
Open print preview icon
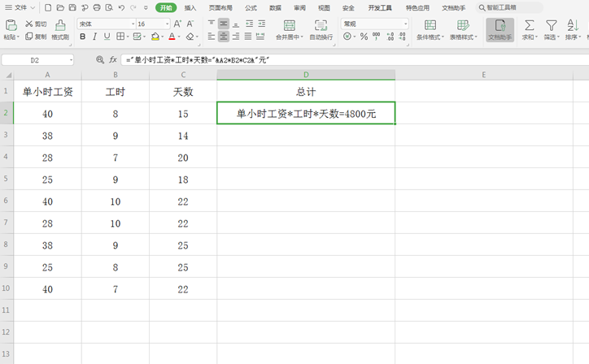[109, 7]
